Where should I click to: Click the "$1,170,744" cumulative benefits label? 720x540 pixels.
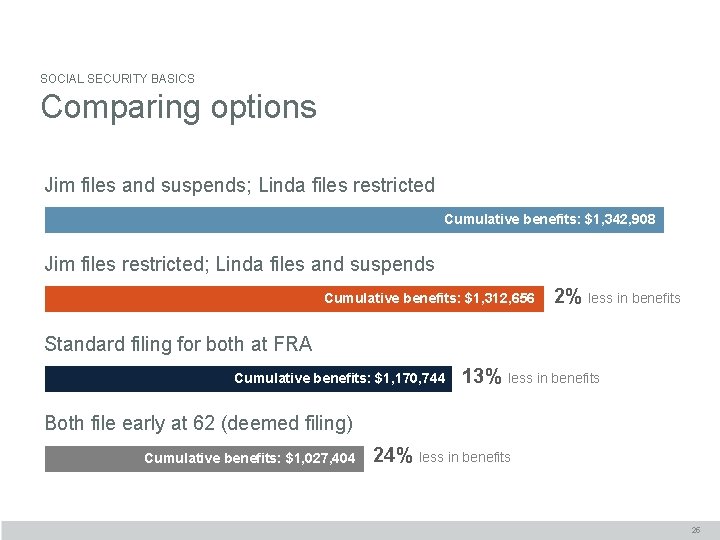pyautogui.click(x=339, y=378)
